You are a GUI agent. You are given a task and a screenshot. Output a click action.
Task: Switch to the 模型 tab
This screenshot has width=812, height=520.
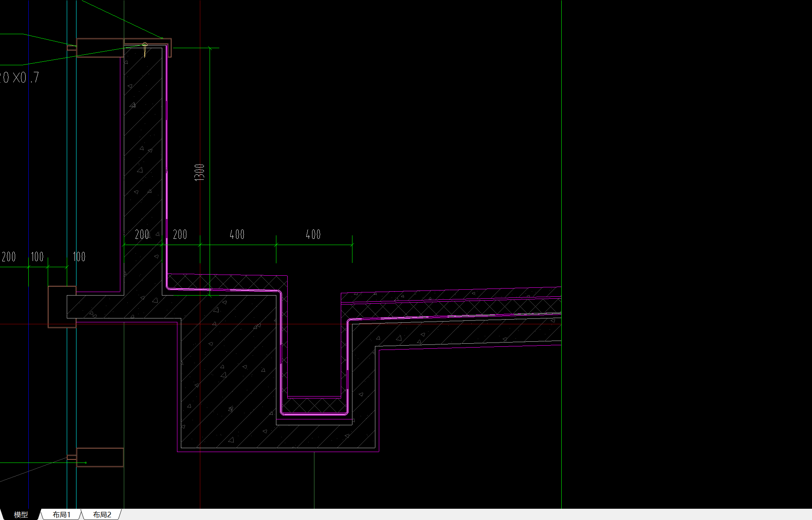tap(21, 515)
